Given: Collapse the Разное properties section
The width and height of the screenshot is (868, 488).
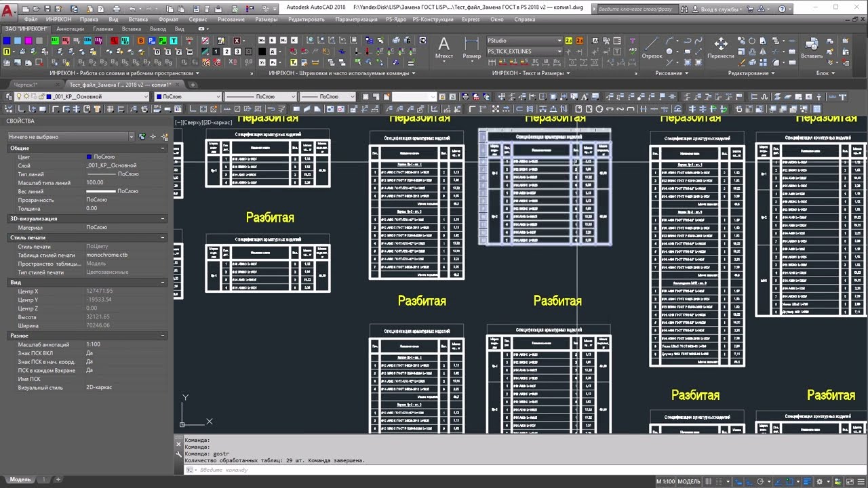Looking at the screenshot, I should point(163,335).
